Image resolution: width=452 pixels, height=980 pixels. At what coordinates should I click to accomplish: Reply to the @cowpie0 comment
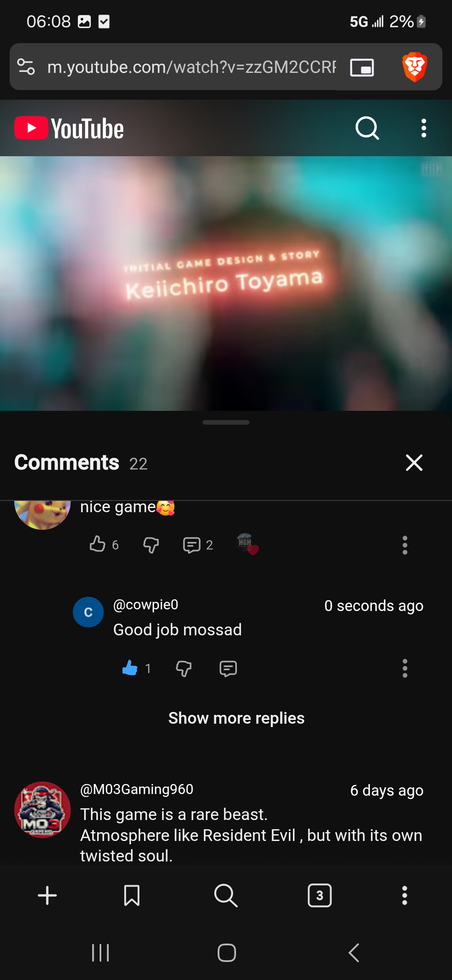[x=228, y=668]
